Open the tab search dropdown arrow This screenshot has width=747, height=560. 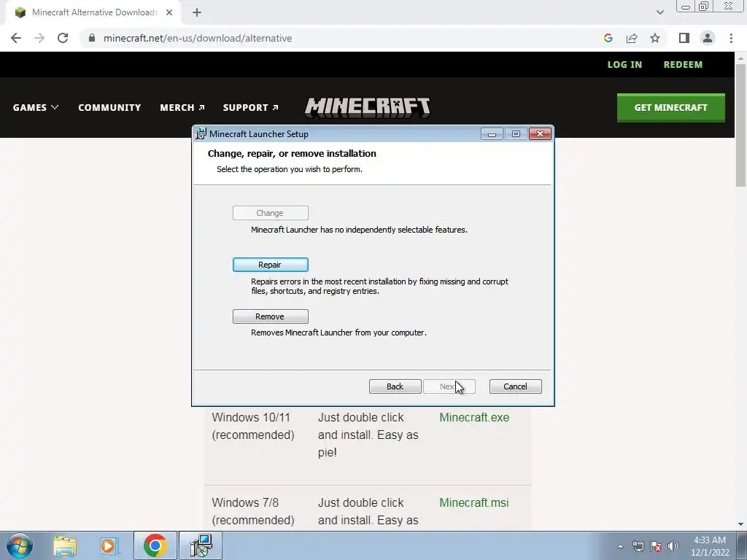(x=659, y=13)
